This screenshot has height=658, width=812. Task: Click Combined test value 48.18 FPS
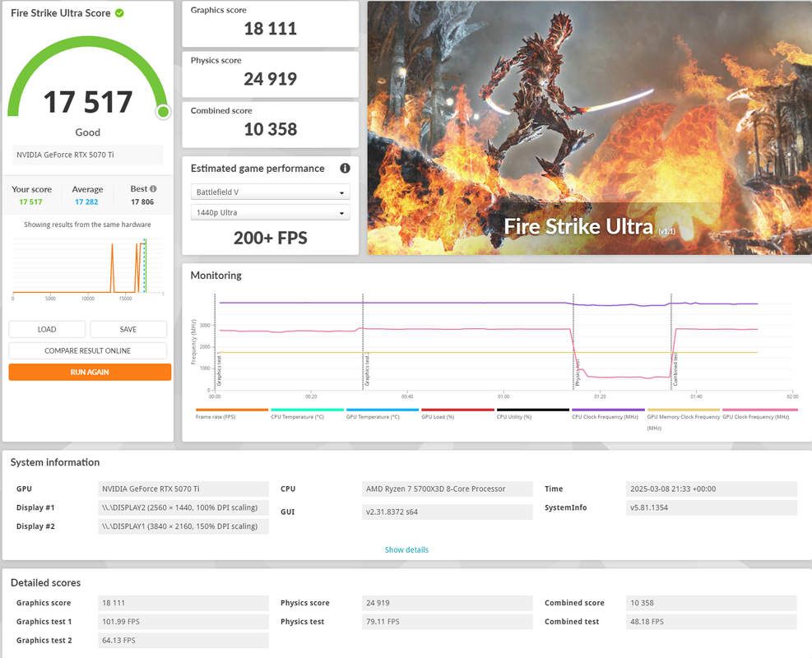712,621
